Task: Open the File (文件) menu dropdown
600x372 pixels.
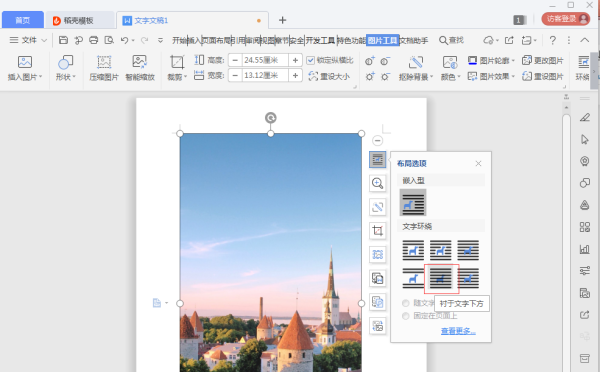Action: click(28, 40)
